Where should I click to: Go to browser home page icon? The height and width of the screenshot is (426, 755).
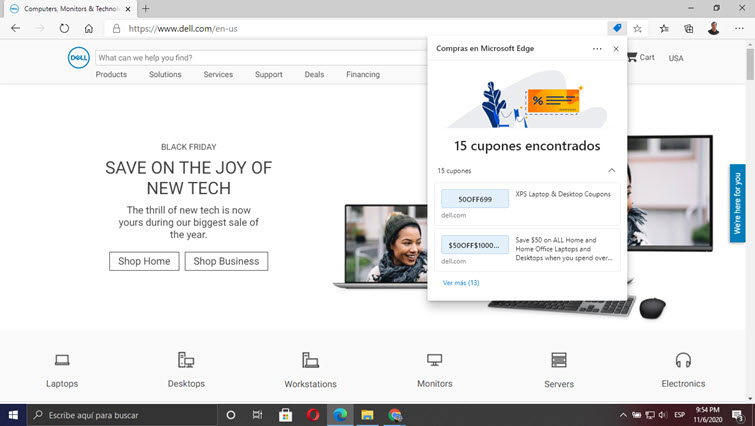click(x=89, y=29)
